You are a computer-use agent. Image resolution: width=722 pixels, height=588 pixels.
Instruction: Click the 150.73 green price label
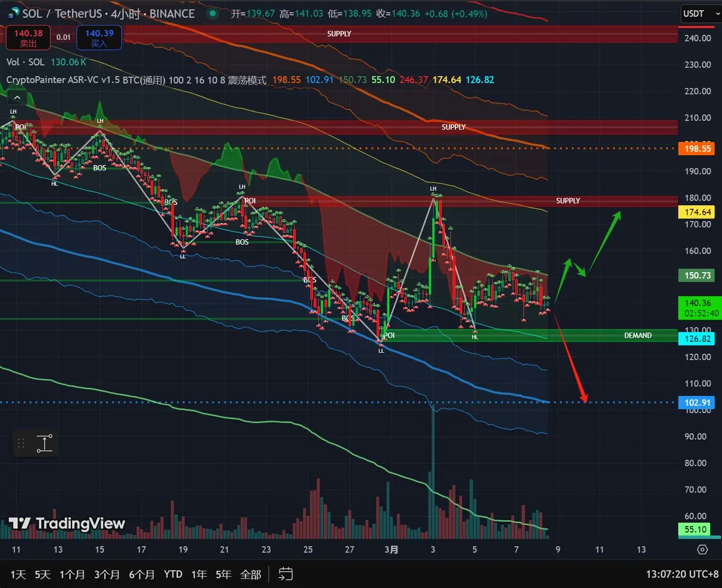[698, 275]
